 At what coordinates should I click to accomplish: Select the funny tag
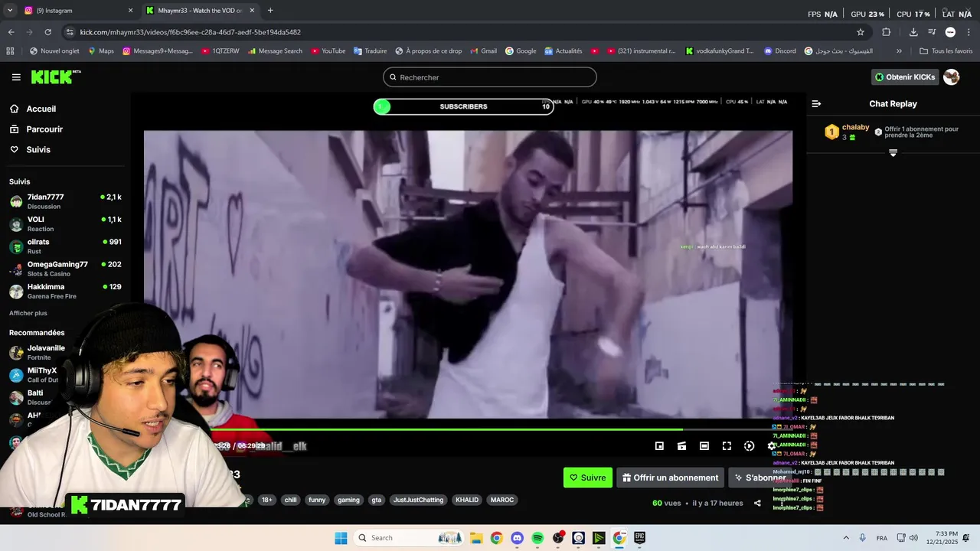[x=317, y=500]
